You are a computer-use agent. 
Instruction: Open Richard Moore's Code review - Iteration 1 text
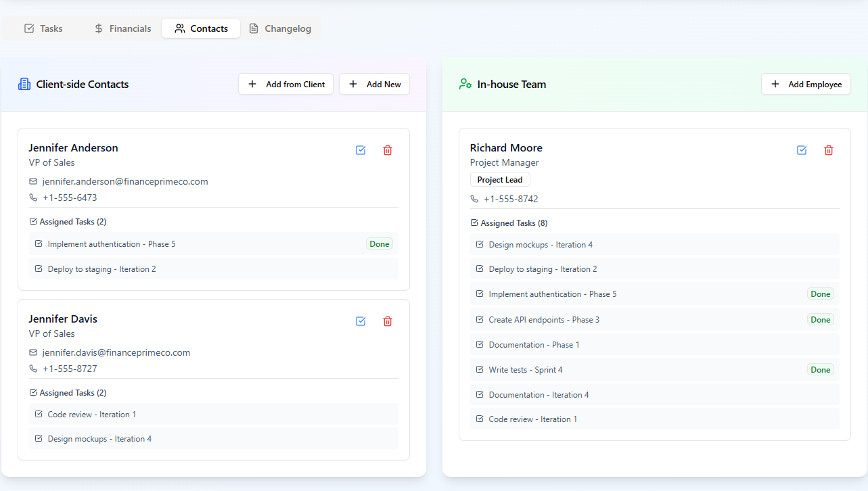(x=533, y=419)
